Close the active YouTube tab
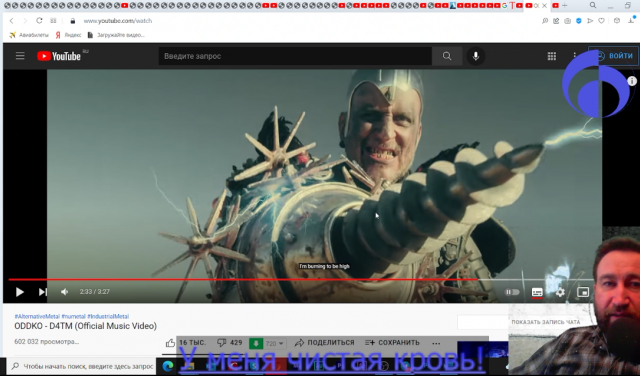640x376 pixels. (x=544, y=5)
